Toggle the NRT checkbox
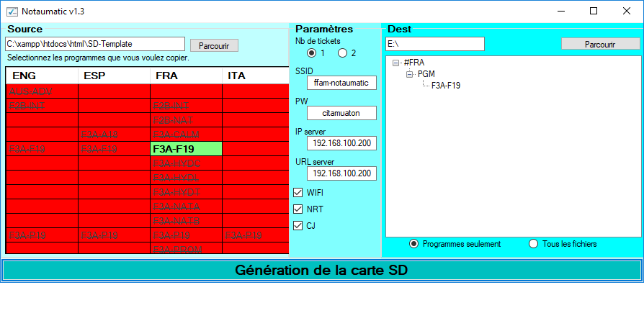The height and width of the screenshot is (331, 644). point(298,209)
